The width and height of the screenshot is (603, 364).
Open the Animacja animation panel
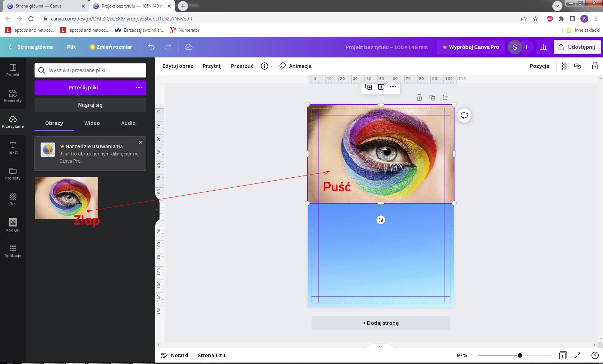(295, 66)
